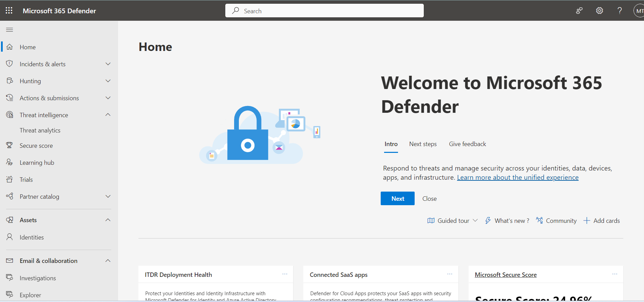Image resolution: width=644 pixels, height=302 pixels.
Task: Click the Partner catalog icon
Action: point(10,196)
